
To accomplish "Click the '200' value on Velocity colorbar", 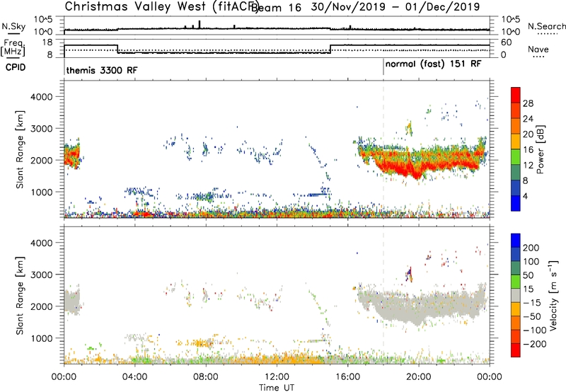I will (x=531, y=248).
